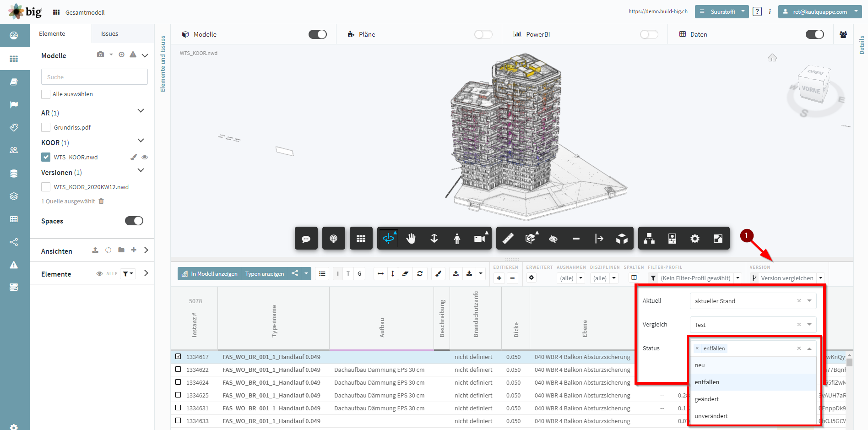This screenshot has height=430, width=868.
Task: Click the users group icon beside Daten
Action: click(x=843, y=34)
